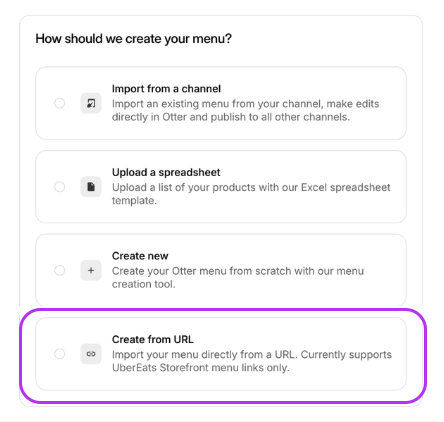This screenshot has width=444, height=422.
Task: Click the chain link icon for Create from URL
Action: (91, 354)
